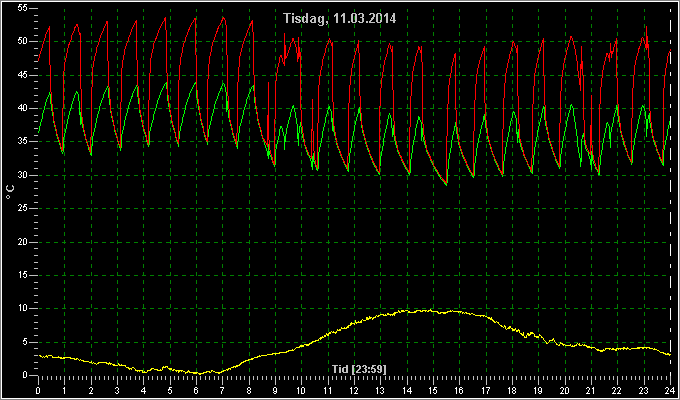Select hour 0 at the axis start
Screen dimensions: 680x400
click(x=38, y=390)
